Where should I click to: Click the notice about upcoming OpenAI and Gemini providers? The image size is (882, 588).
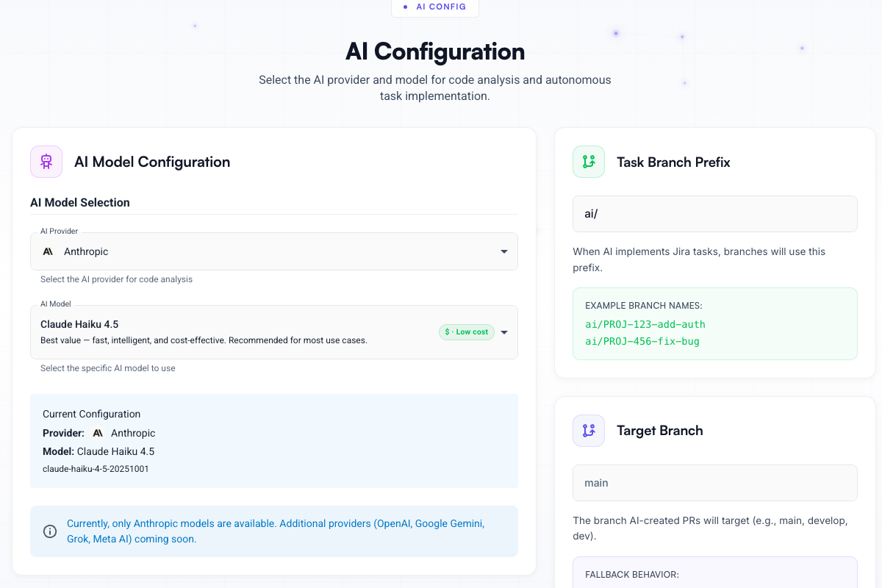275,530
